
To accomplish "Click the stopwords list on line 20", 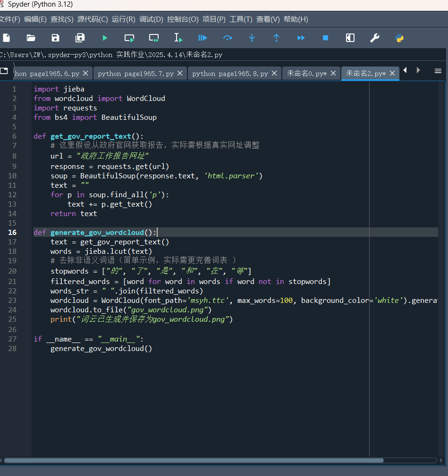I will coord(177,271).
